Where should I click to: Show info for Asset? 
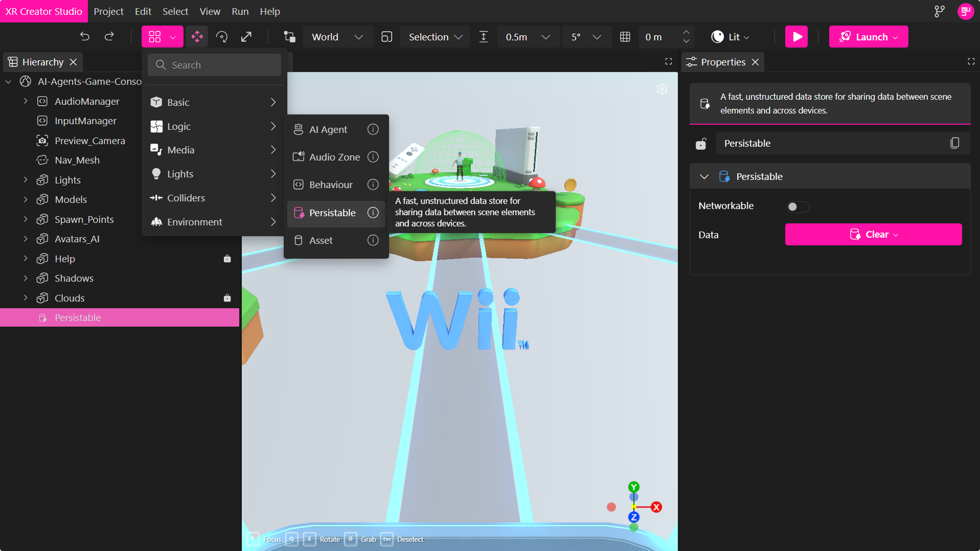click(x=373, y=240)
